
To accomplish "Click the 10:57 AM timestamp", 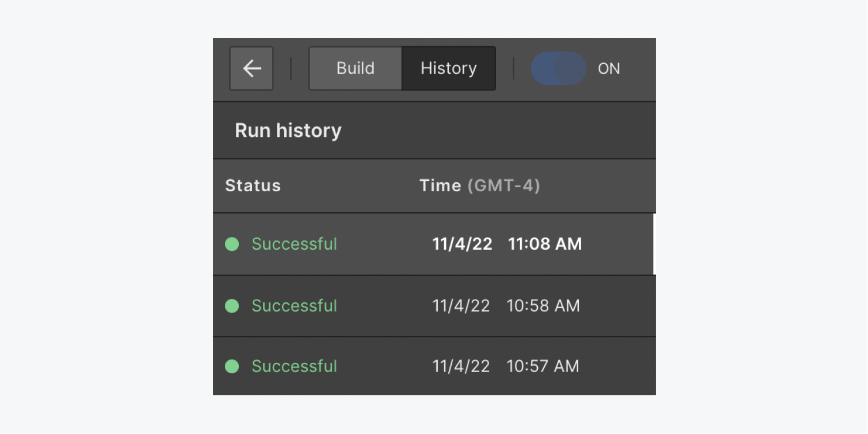I will click(x=542, y=366).
